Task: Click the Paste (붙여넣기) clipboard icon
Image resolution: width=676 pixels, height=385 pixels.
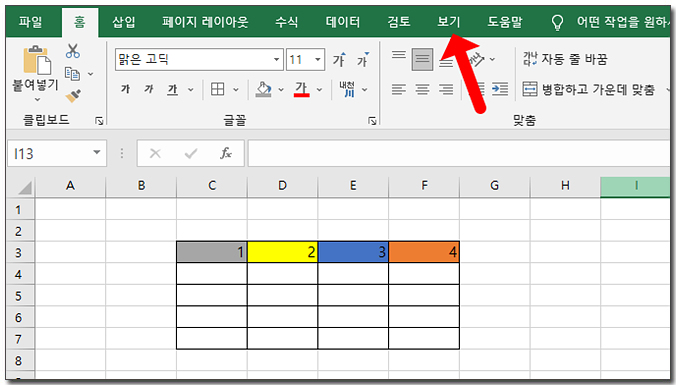Action: click(x=37, y=60)
